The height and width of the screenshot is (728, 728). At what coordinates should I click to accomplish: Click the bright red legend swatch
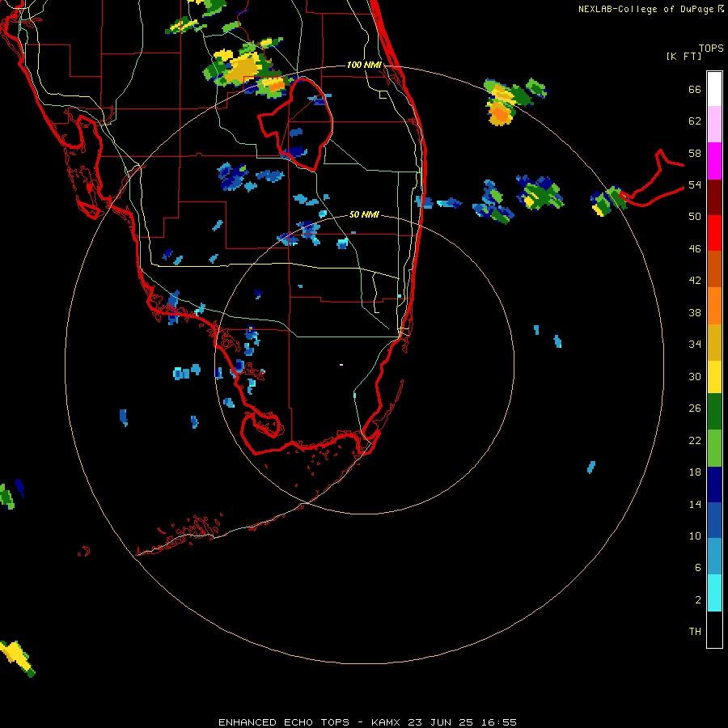[x=714, y=233]
